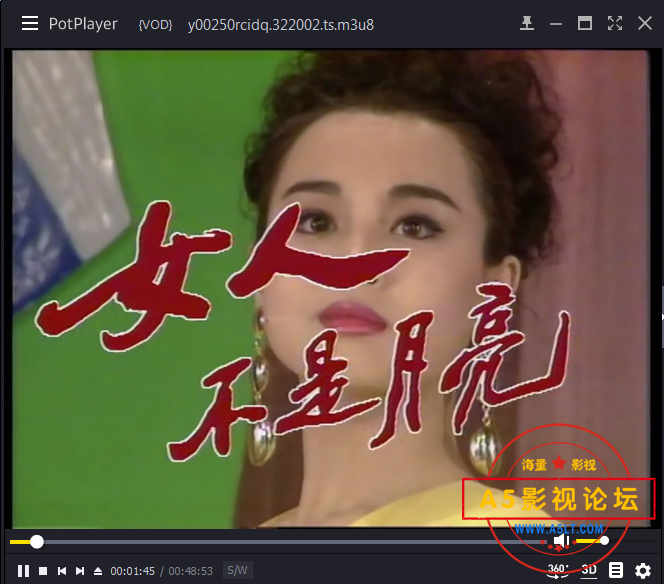The image size is (664, 584).
Task: Click the elapsed time 00:01:45
Action: coord(133,571)
